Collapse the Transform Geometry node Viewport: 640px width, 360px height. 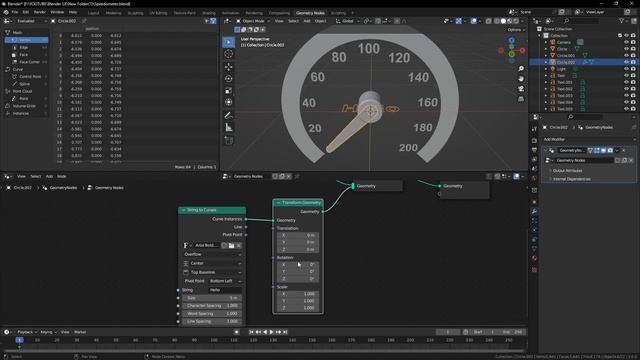click(279, 203)
